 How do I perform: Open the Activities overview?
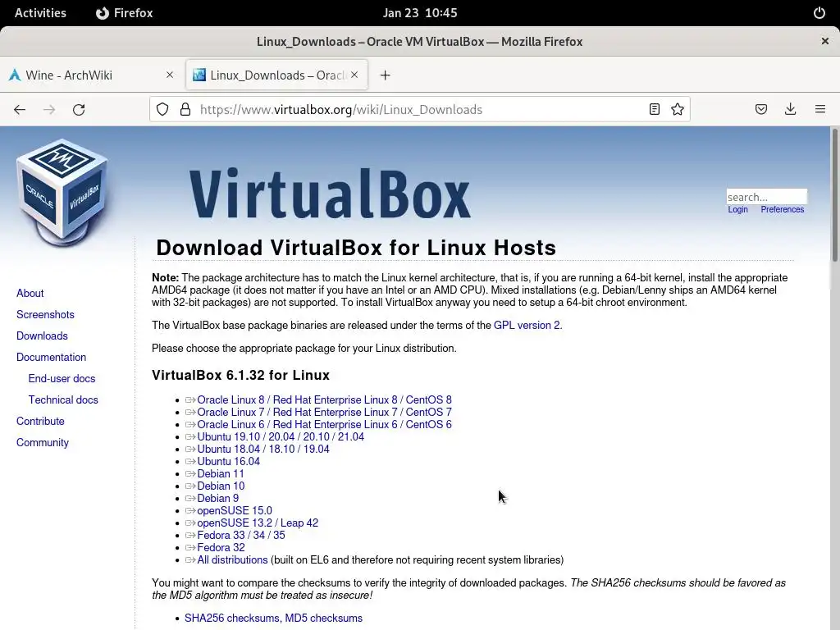pos(40,13)
